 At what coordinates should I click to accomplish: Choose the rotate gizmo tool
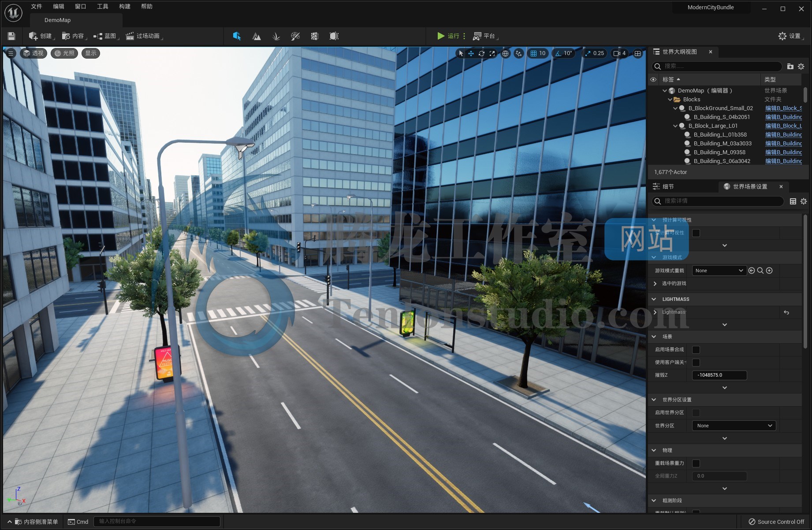pos(481,53)
